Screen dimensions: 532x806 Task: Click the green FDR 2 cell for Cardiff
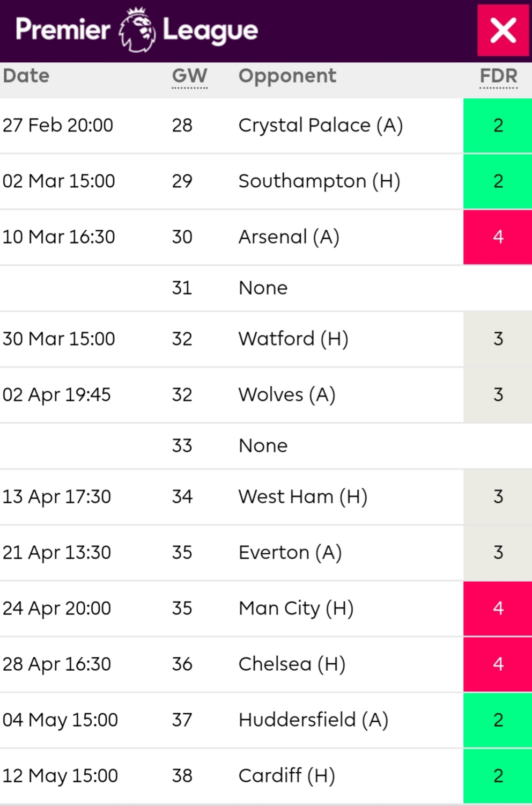point(498,776)
